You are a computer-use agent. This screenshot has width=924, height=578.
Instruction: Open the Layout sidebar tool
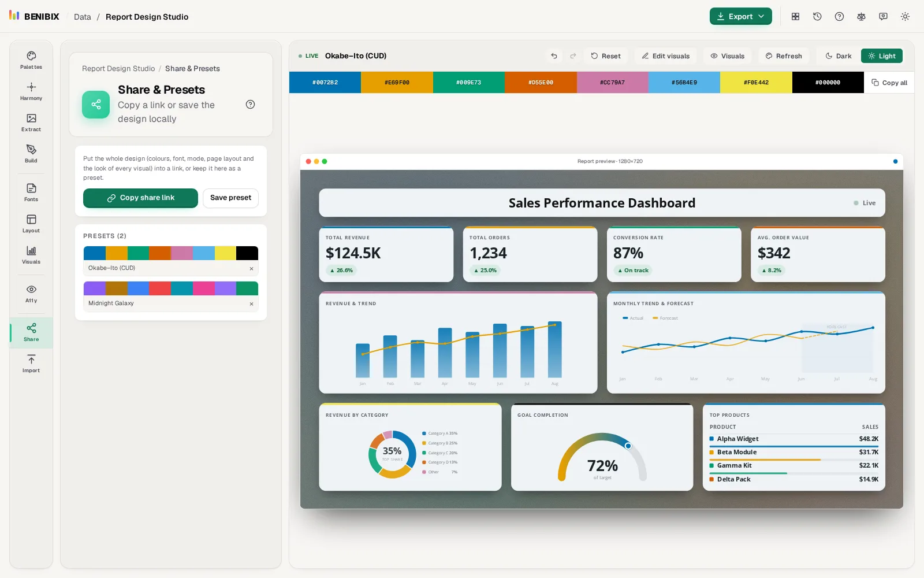(31, 224)
